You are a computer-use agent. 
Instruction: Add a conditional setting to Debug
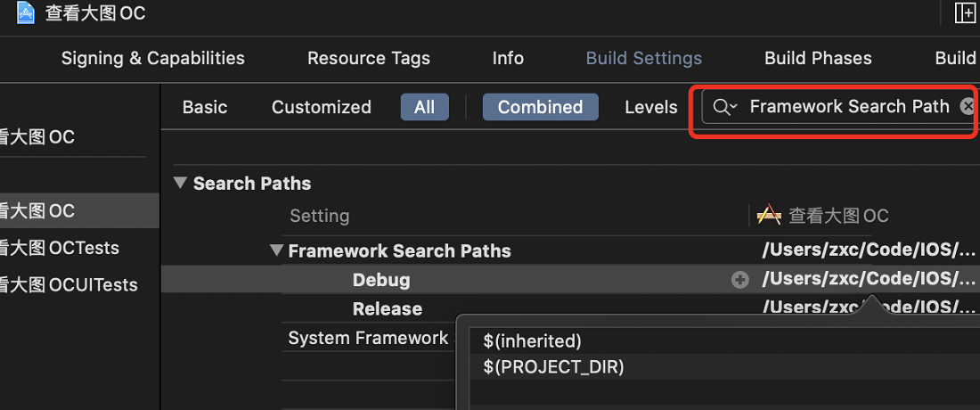coord(740,280)
